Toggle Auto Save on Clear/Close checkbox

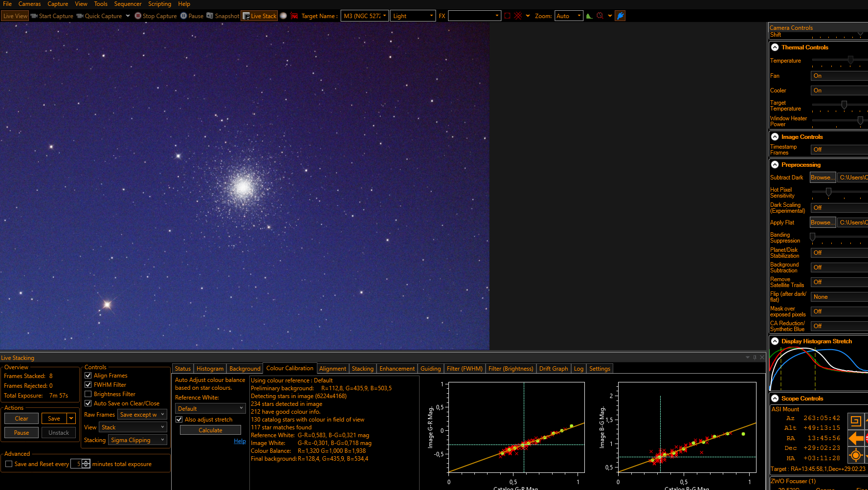88,403
